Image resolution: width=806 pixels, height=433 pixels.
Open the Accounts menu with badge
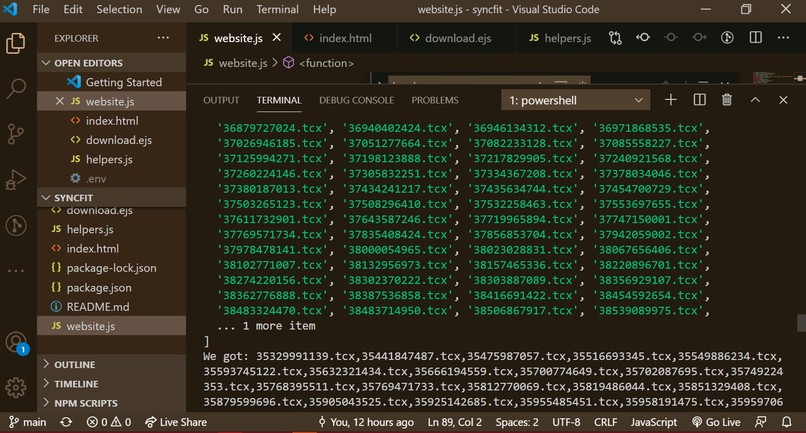[x=16, y=342]
